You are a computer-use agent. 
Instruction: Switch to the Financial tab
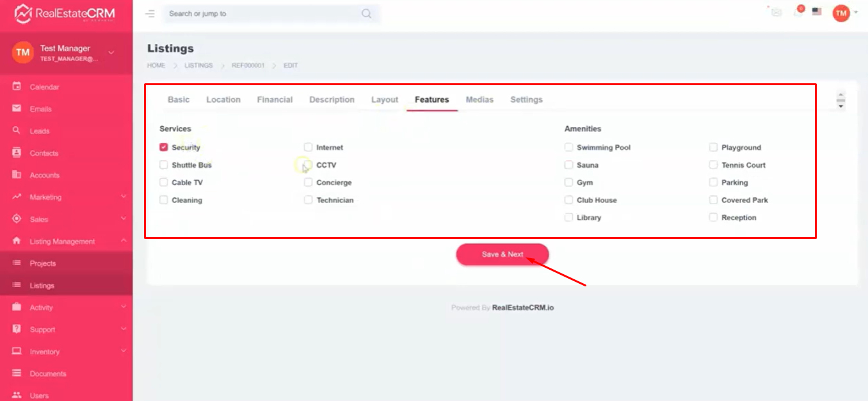coord(275,100)
